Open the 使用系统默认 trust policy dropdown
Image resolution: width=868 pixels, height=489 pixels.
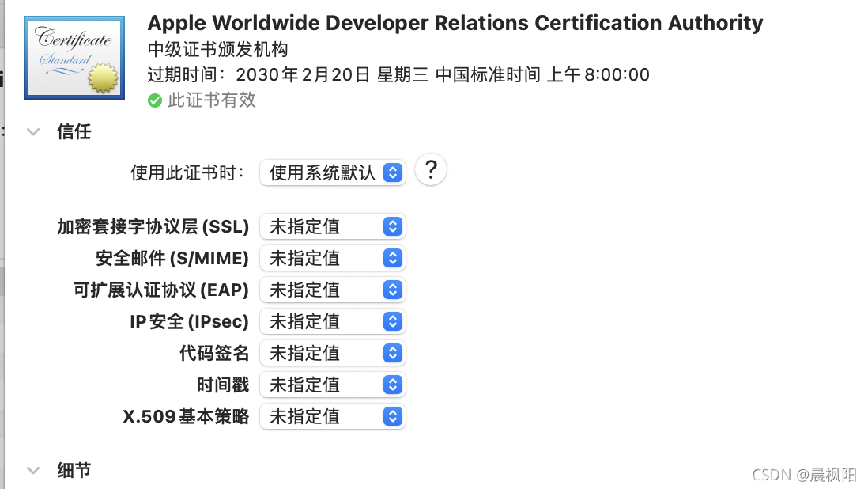[332, 172]
